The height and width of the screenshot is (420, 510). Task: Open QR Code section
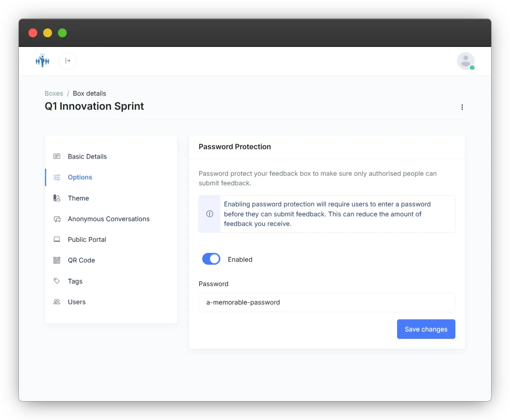[111, 260]
